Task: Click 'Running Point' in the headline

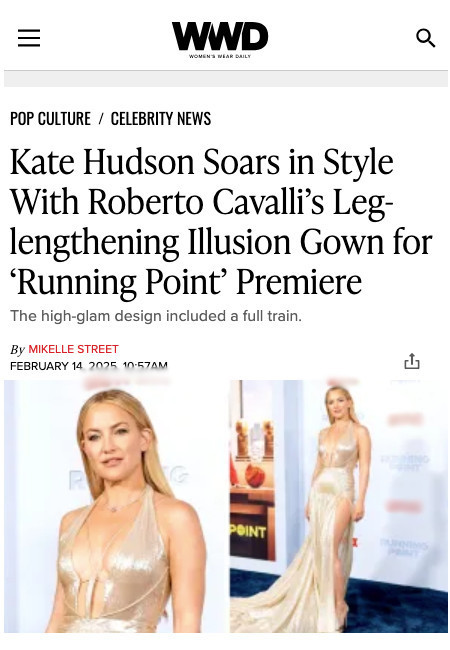Action: pos(118,282)
